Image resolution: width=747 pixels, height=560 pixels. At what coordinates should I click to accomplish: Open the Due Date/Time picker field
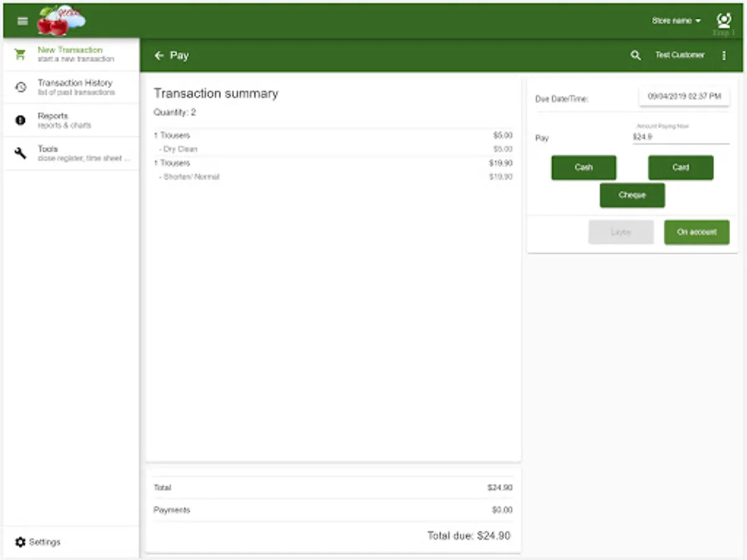pyautogui.click(x=684, y=96)
